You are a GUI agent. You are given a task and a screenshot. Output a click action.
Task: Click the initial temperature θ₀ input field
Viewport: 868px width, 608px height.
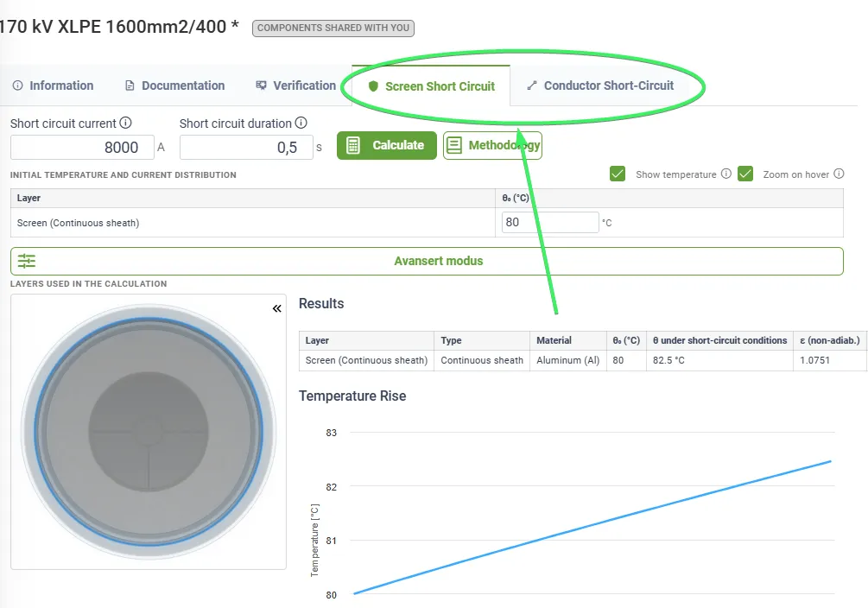[549, 222]
